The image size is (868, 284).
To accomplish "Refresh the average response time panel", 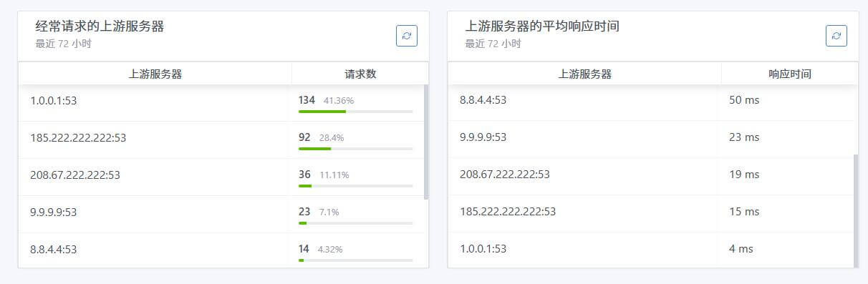I will (x=836, y=36).
